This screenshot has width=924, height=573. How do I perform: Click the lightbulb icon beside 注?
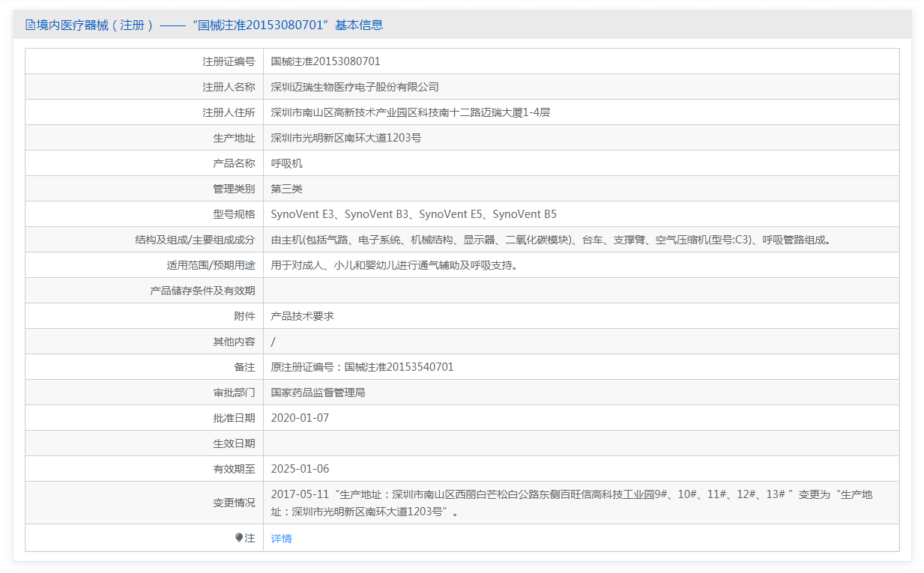(239, 538)
